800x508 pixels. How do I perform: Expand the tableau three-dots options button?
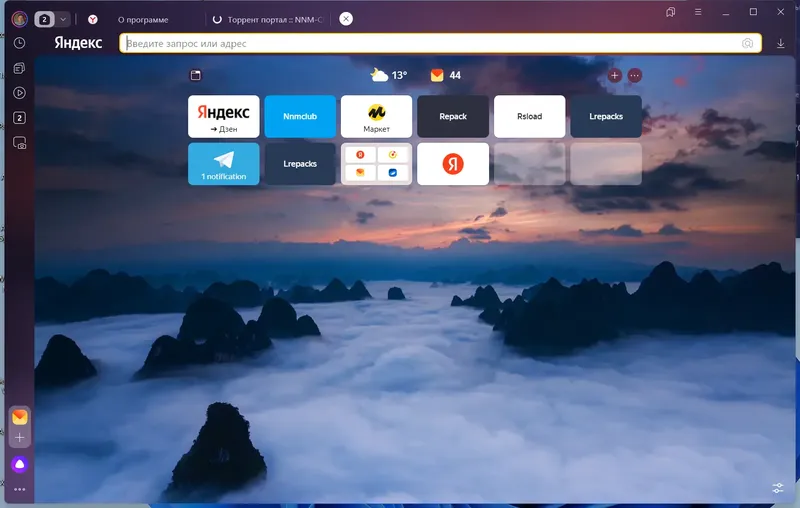634,75
